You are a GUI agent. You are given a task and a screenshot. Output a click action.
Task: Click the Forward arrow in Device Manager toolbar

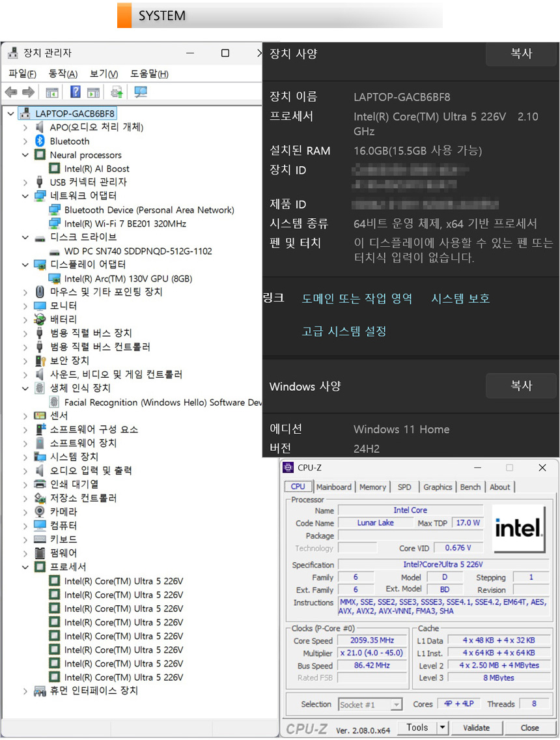pos(28,92)
